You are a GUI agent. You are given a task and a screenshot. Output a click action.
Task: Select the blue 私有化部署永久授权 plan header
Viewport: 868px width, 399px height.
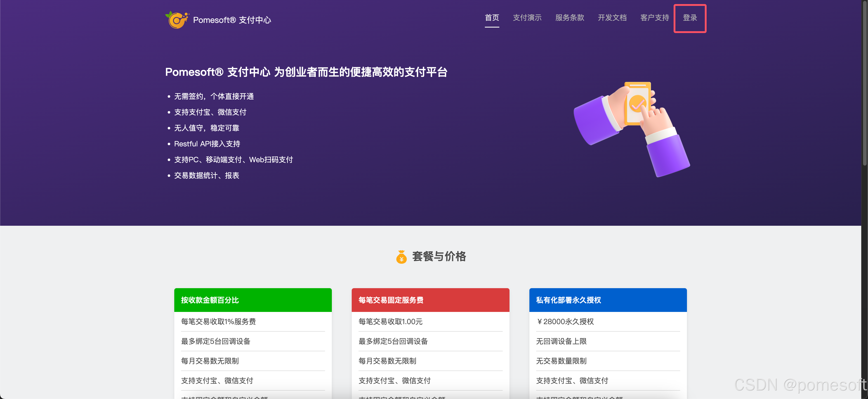pos(608,300)
